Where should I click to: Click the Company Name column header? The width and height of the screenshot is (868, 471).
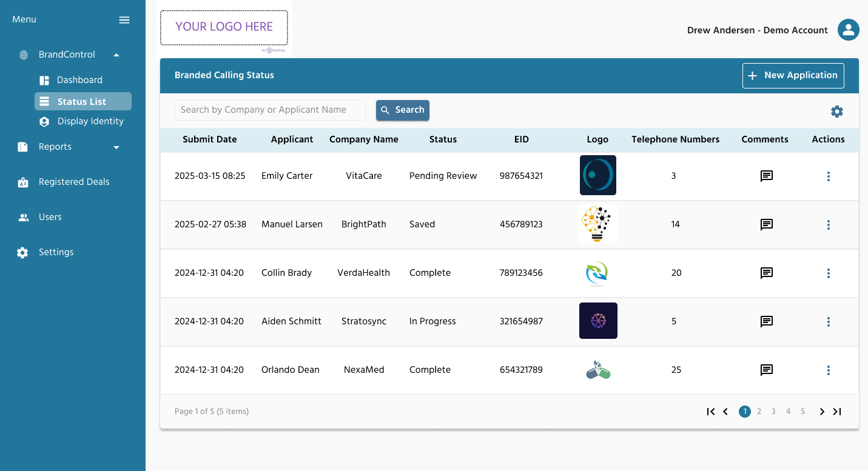pyautogui.click(x=364, y=139)
